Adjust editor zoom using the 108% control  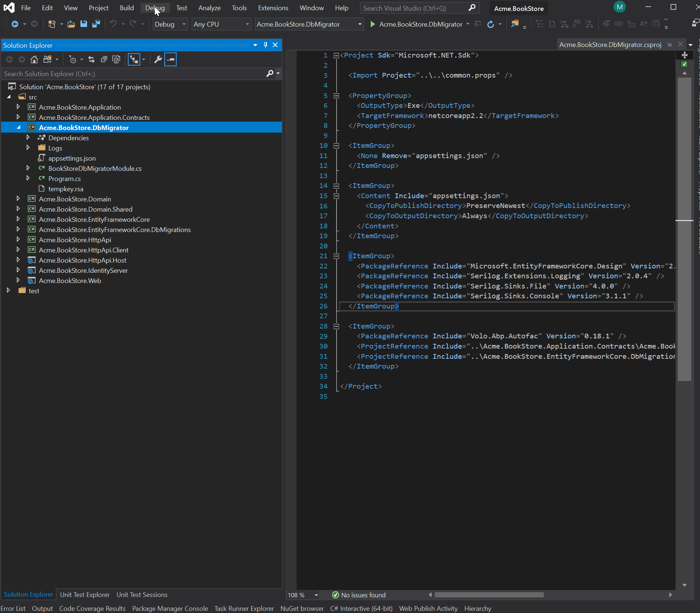pos(302,595)
